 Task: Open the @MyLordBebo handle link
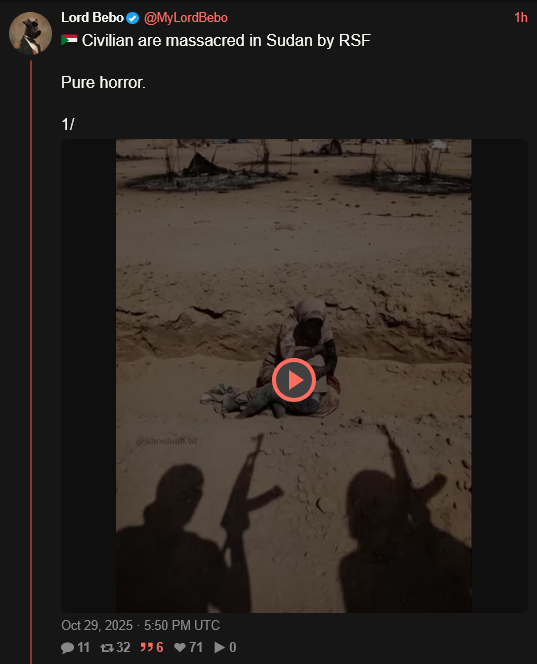(x=185, y=18)
